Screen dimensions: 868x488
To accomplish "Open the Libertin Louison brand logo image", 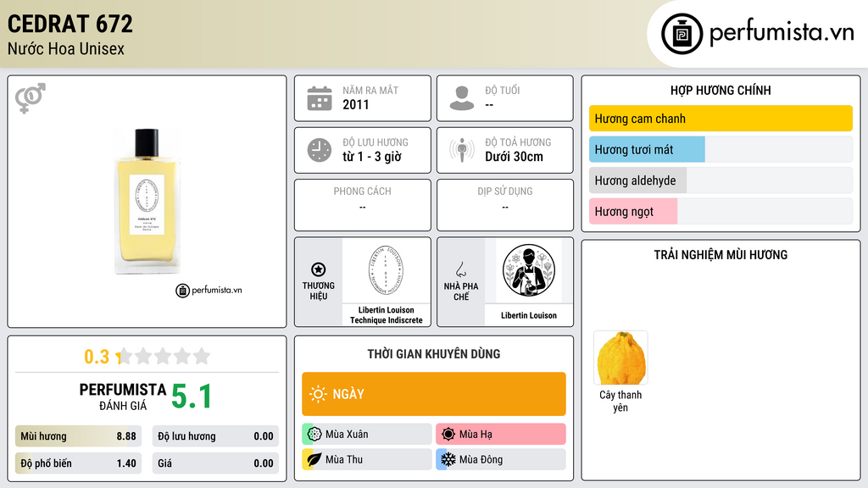I will pyautogui.click(x=386, y=270).
